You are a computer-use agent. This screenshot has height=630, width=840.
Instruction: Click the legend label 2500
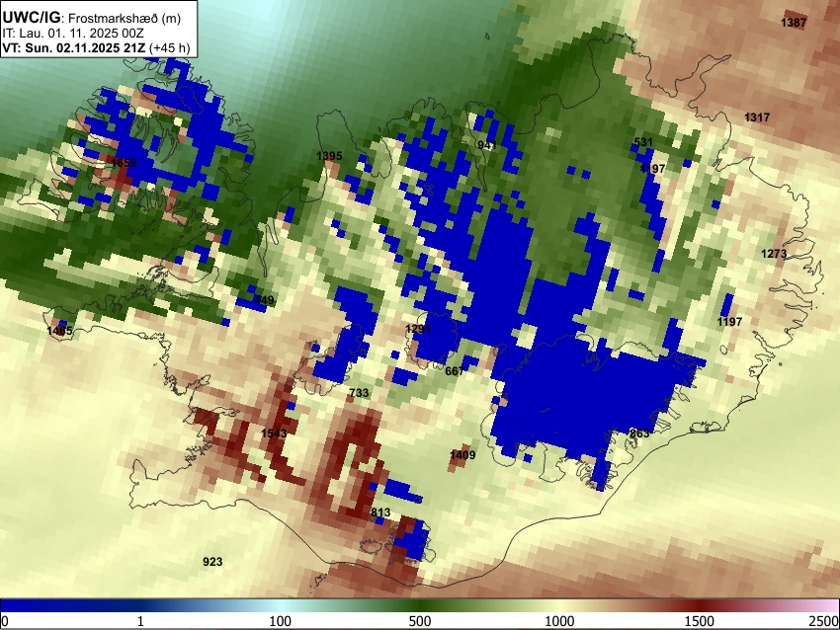[824, 621]
